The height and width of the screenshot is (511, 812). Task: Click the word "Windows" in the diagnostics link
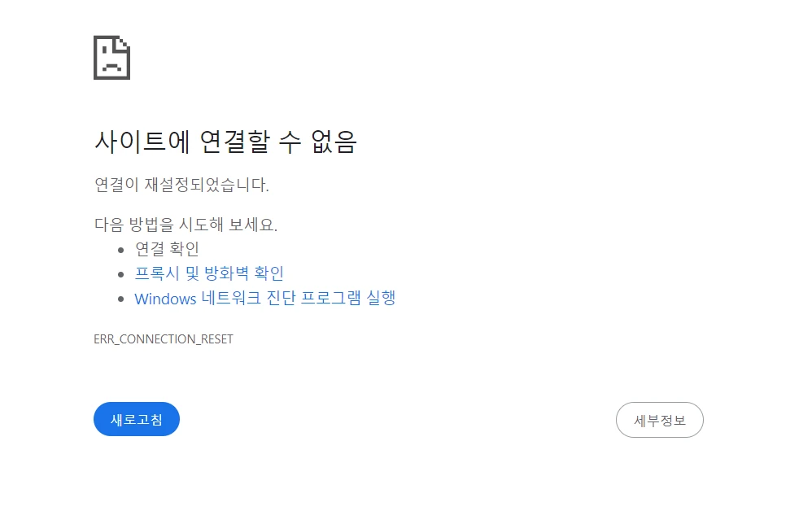[165, 299]
